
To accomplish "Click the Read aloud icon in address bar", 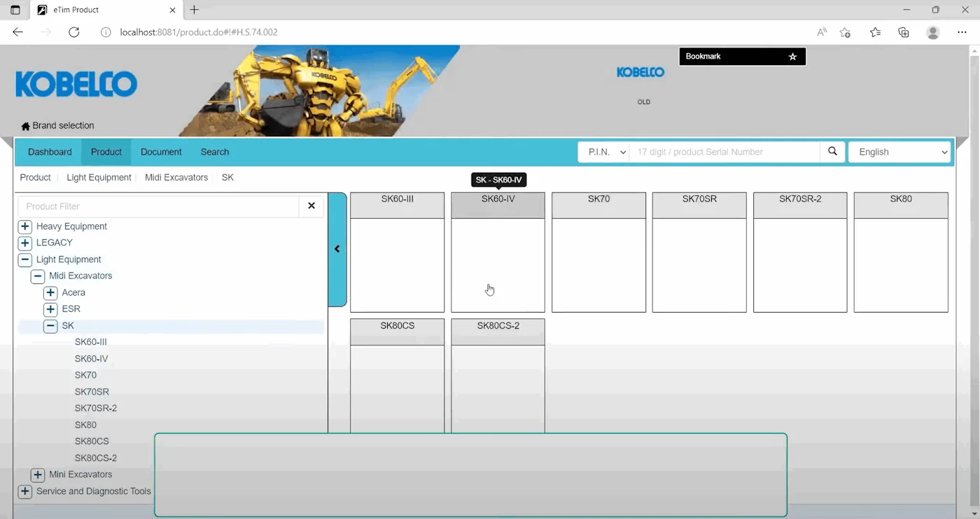I will (x=822, y=32).
